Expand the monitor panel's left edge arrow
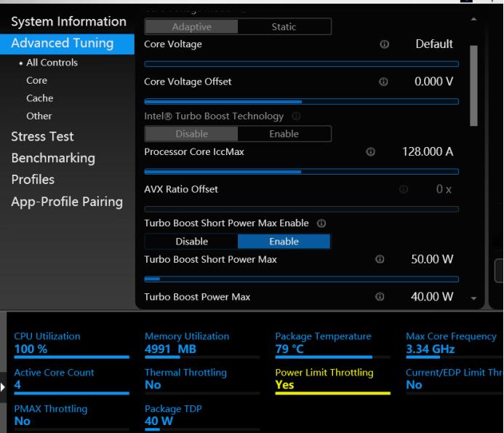 point(3,386)
